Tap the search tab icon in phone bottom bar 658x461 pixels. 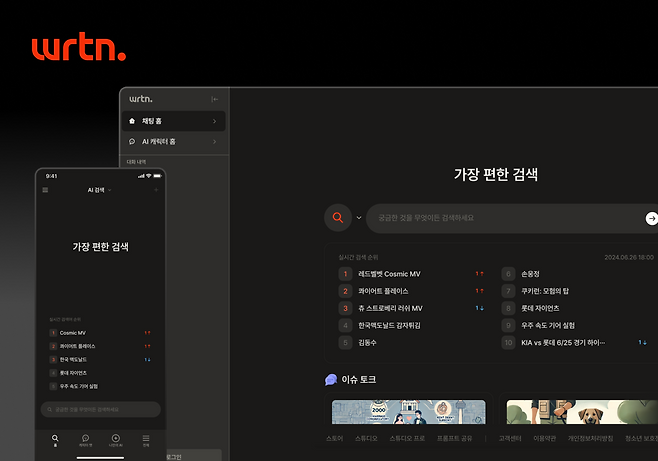tap(55, 438)
